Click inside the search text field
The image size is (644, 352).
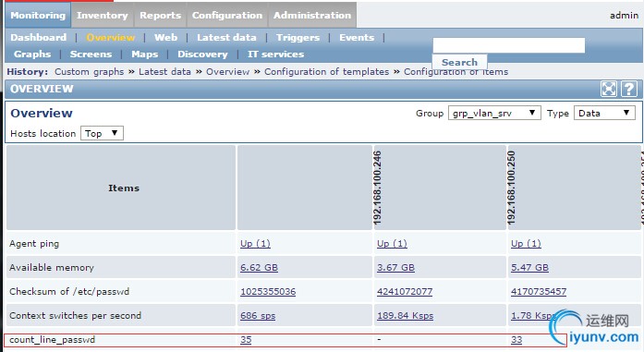(x=509, y=45)
